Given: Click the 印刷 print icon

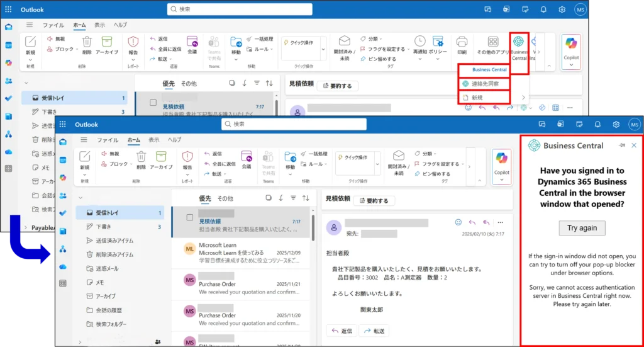Looking at the screenshot, I should (x=462, y=46).
